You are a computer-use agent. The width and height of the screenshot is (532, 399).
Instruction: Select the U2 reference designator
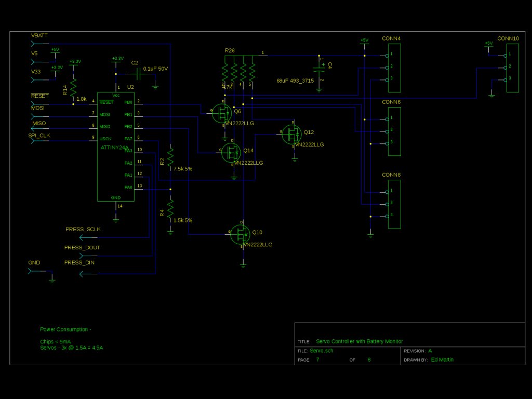click(x=130, y=87)
